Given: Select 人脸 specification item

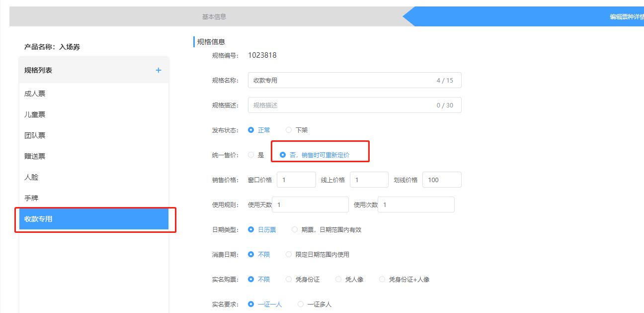Looking at the screenshot, I should tap(31, 177).
